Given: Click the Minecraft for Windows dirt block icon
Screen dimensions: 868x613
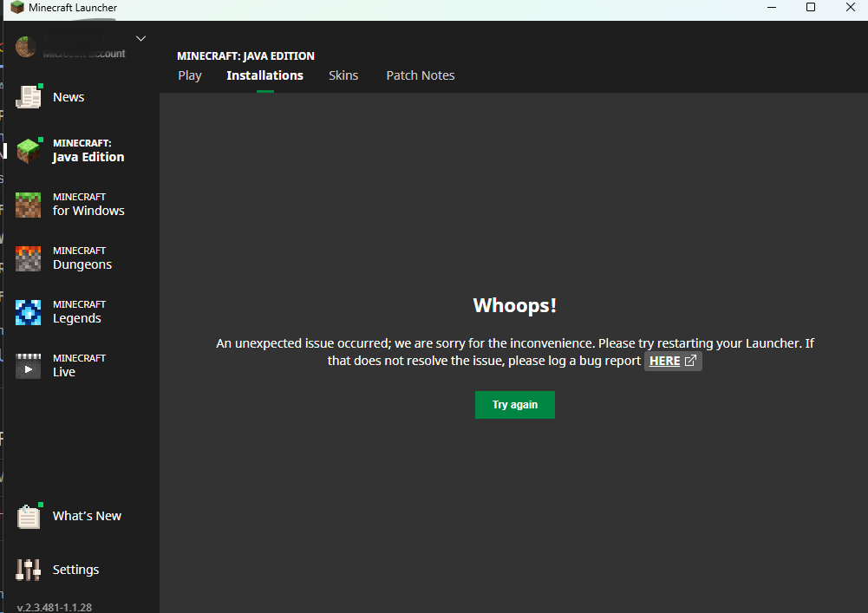Looking at the screenshot, I should tap(29, 205).
